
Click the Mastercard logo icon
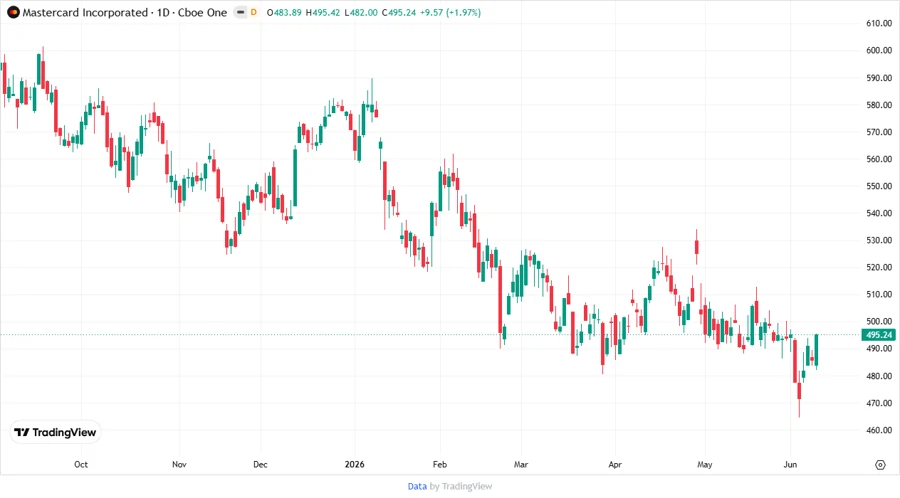[x=13, y=12]
